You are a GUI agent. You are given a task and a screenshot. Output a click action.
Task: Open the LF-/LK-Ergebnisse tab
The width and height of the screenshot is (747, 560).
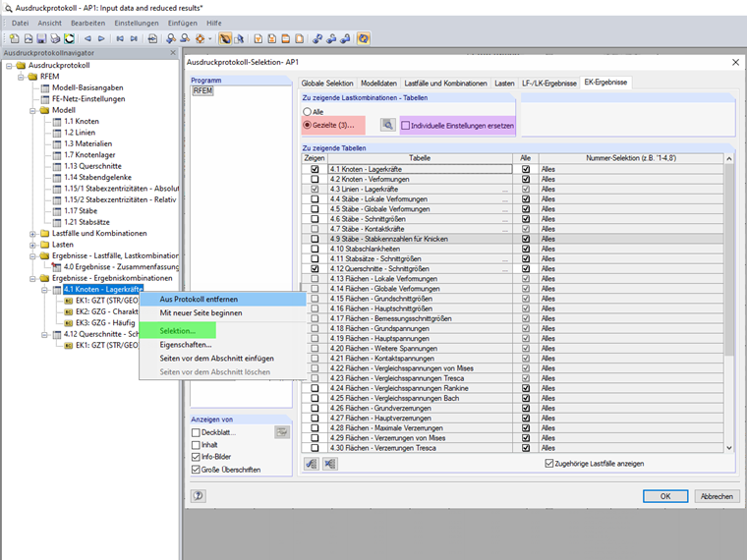(x=549, y=84)
